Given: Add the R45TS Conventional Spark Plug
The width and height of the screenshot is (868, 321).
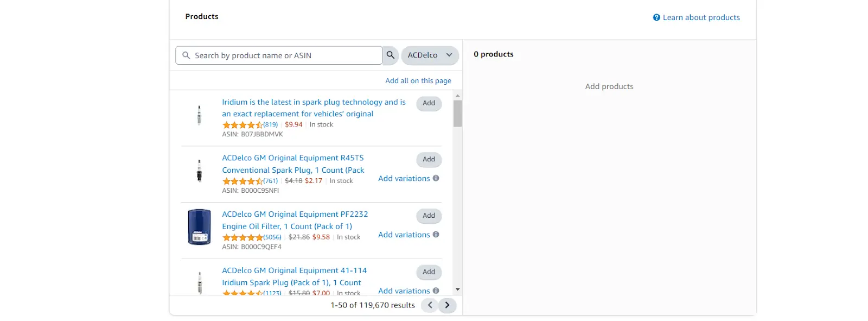Looking at the screenshot, I should coord(429,159).
